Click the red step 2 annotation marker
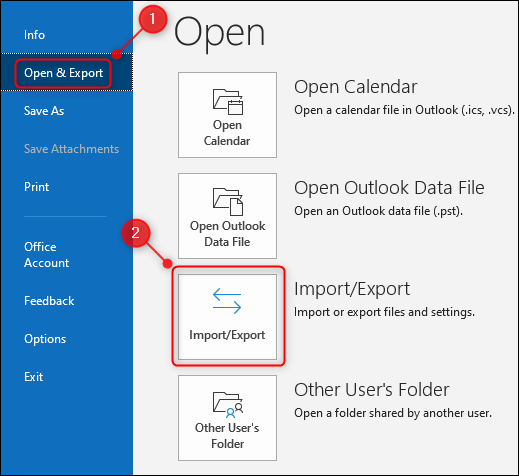Screen dimensions: 519x476 (x=136, y=233)
